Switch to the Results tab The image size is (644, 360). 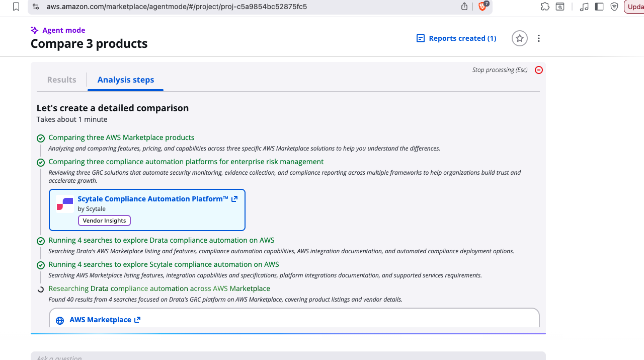click(61, 80)
